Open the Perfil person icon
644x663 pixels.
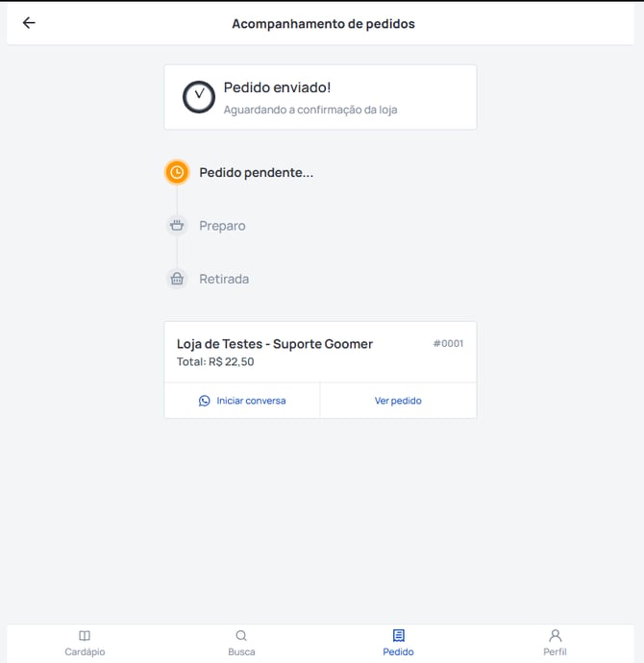click(555, 636)
